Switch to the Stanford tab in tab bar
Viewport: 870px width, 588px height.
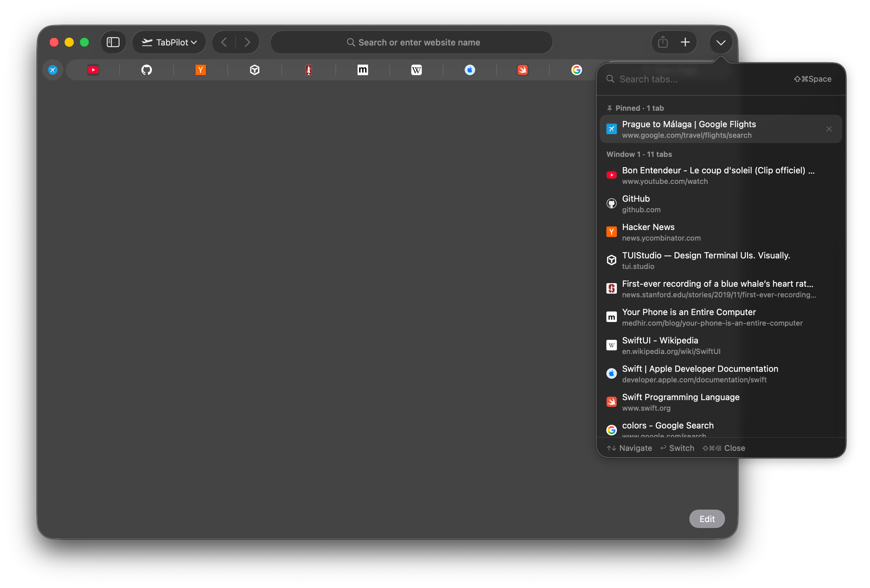point(308,70)
